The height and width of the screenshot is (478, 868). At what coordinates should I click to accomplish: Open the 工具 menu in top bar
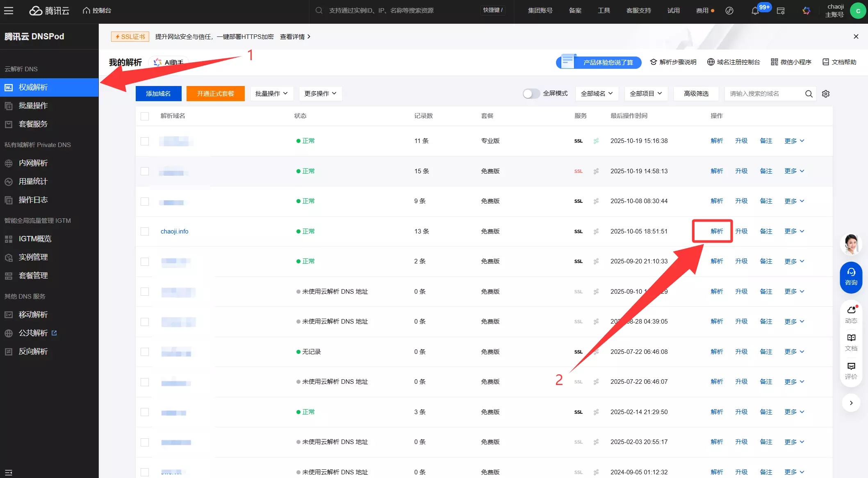(604, 10)
